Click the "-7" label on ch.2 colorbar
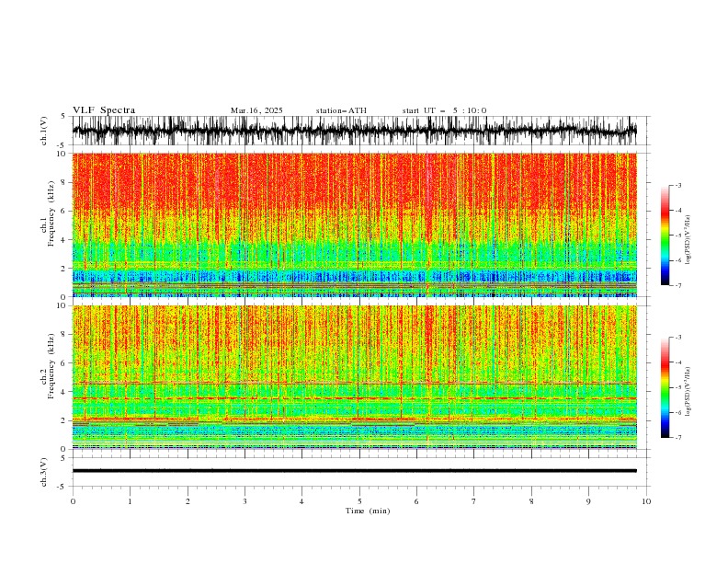The height and width of the screenshot is (563, 728). click(x=678, y=438)
